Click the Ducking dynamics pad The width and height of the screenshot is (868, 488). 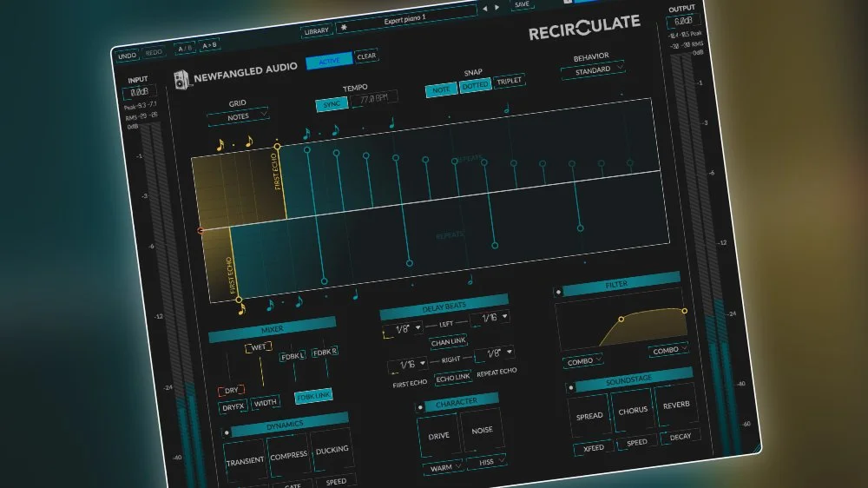[332, 450]
